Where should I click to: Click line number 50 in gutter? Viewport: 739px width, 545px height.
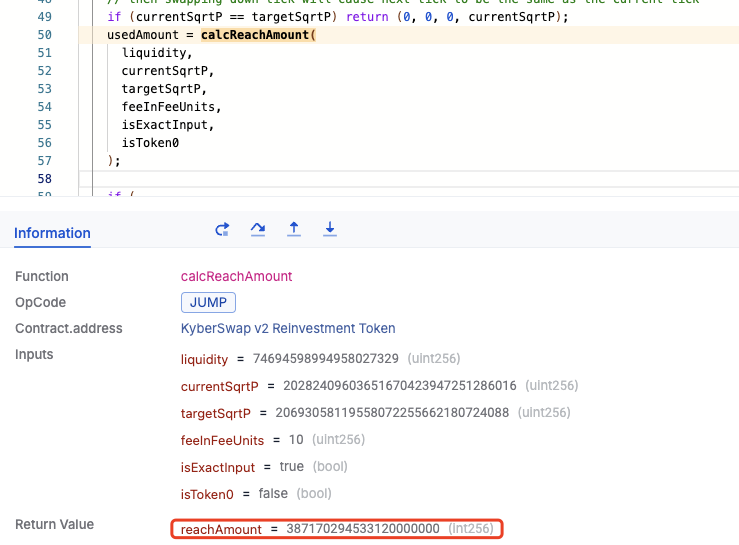tap(44, 35)
